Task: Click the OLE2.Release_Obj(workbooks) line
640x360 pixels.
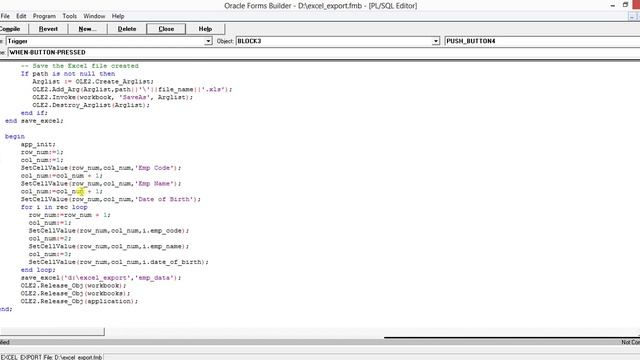Action: coord(76,293)
